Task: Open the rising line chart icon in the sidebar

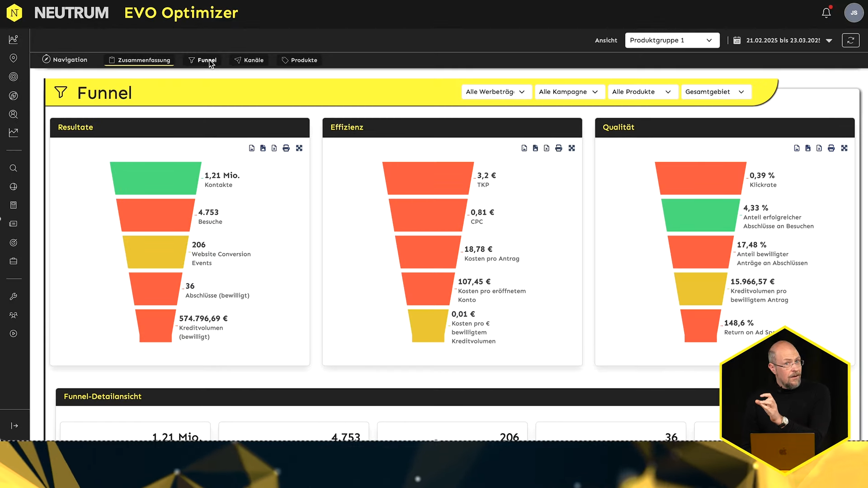Action: click(x=14, y=132)
